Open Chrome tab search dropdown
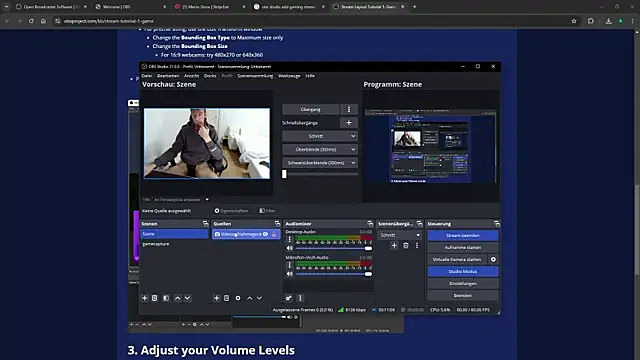This screenshot has height=360, width=640. point(6,7)
